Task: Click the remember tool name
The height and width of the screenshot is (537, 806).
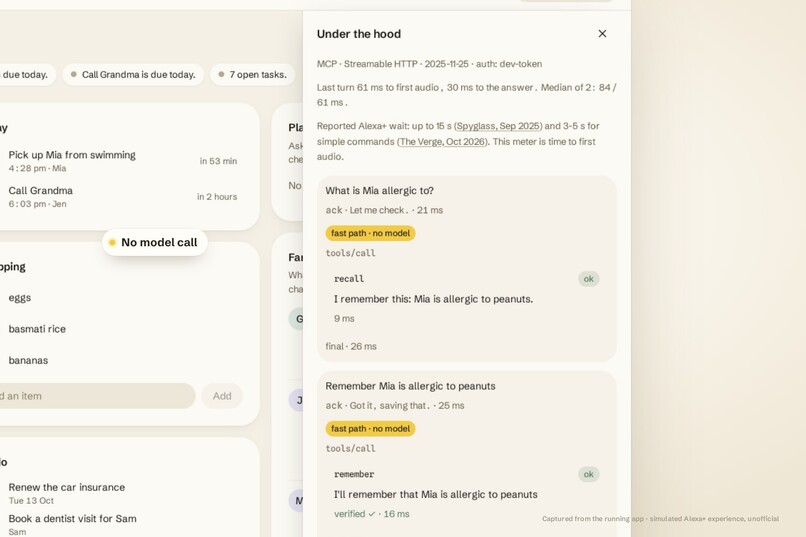Action: (354, 474)
